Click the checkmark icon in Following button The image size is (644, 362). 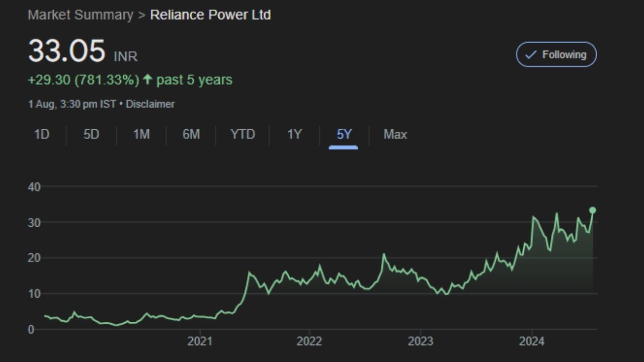point(531,55)
